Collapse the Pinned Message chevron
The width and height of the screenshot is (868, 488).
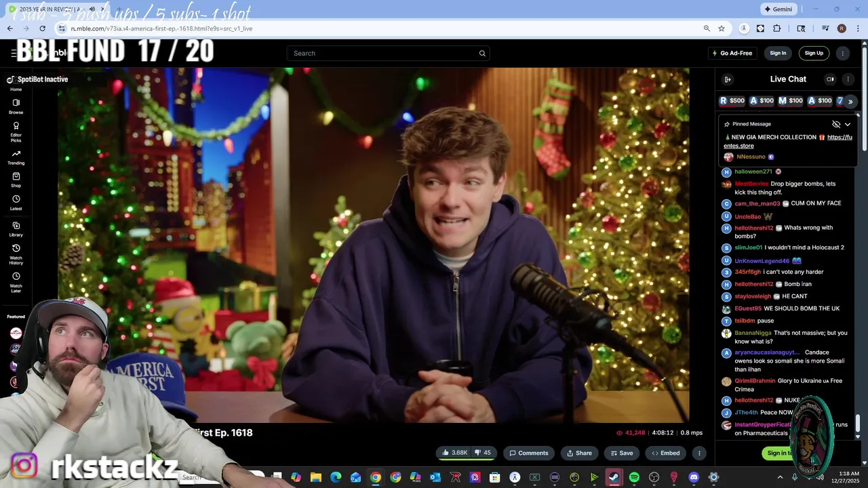848,124
